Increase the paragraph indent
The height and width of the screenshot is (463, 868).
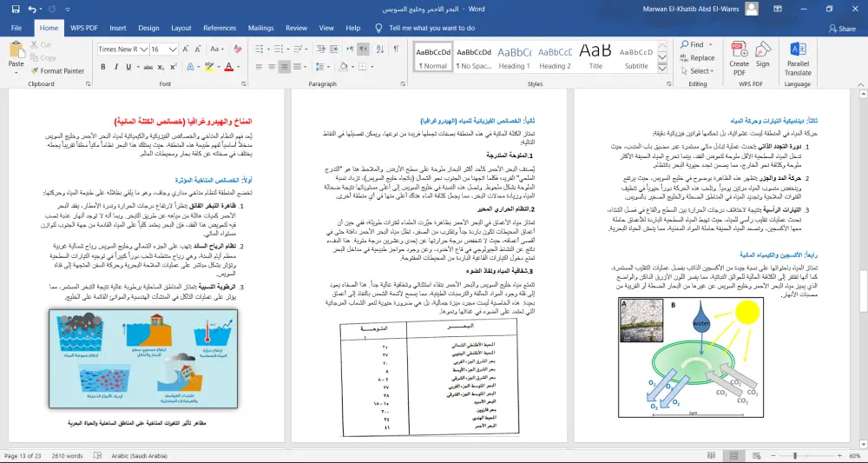(x=334, y=50)
